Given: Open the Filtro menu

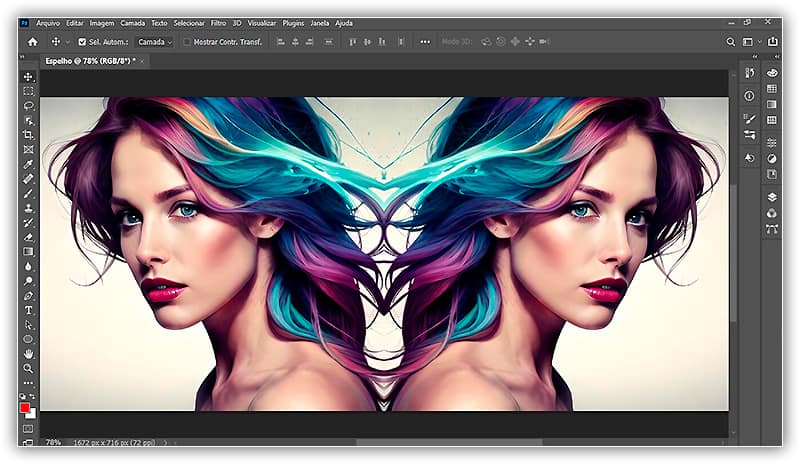Looking at the screenshot, I should pos(218,23).
